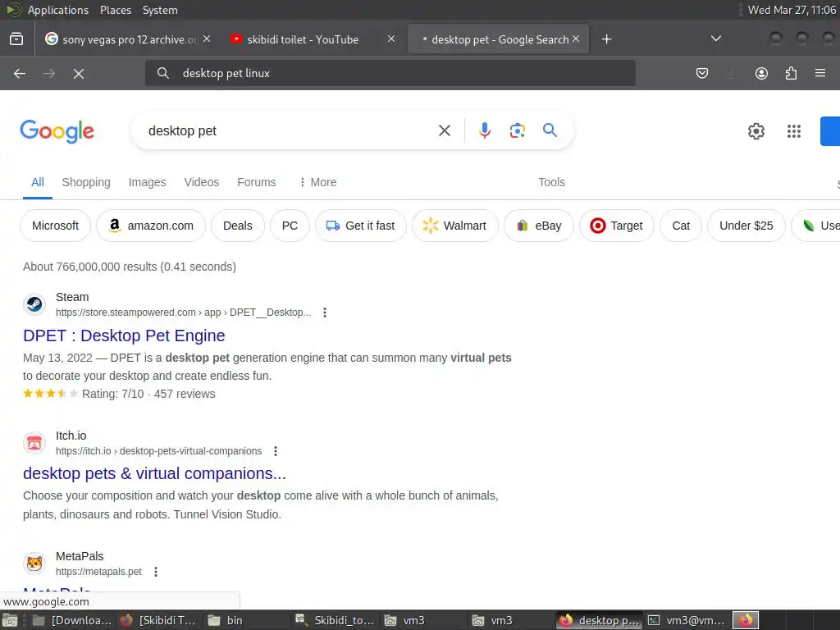Open options menu for MetaPals result
This screenshot has width=840, height=630.
point(156,572)
